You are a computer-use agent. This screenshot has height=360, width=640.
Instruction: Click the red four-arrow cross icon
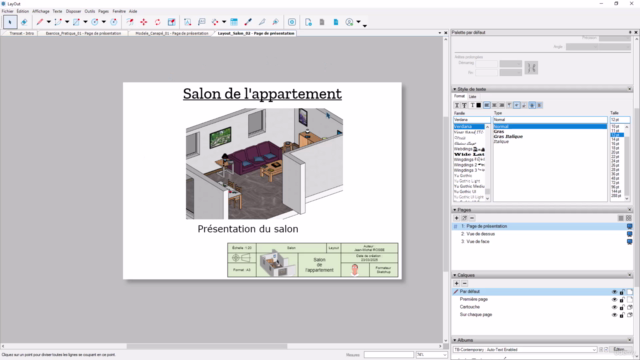pyautogui.click(x=144, y=22)
